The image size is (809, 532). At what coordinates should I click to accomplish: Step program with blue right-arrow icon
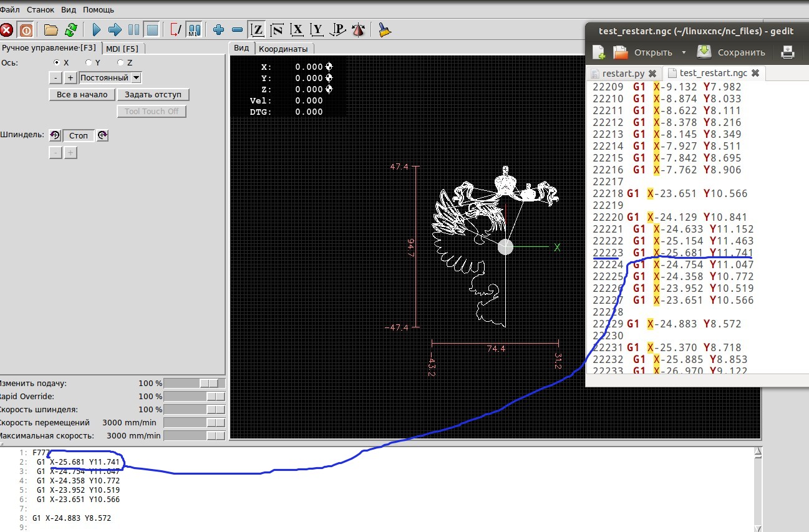click(x=115, y=29)
